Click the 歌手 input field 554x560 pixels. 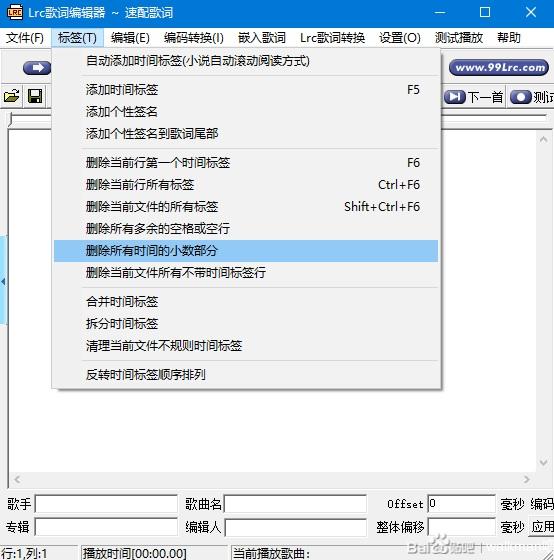pyautogui.click(x=106, y=504)
